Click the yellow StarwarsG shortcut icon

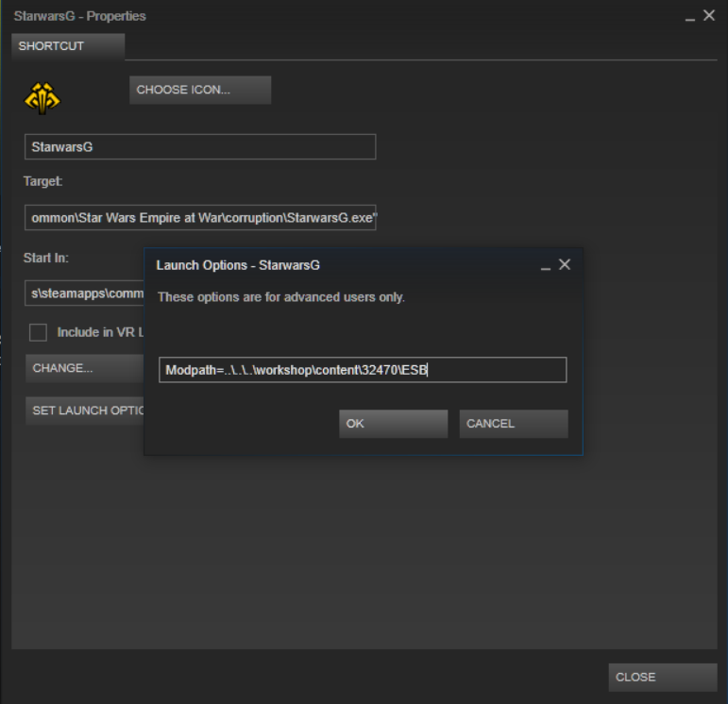[x=42, y=98]
